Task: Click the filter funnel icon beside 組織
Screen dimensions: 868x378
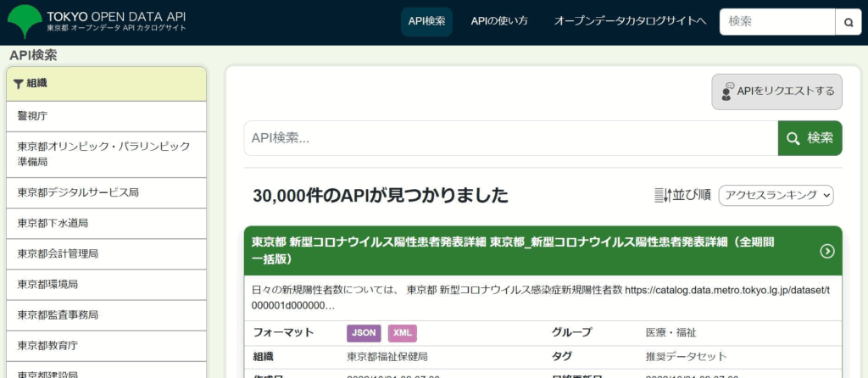Action: point(19,84)
